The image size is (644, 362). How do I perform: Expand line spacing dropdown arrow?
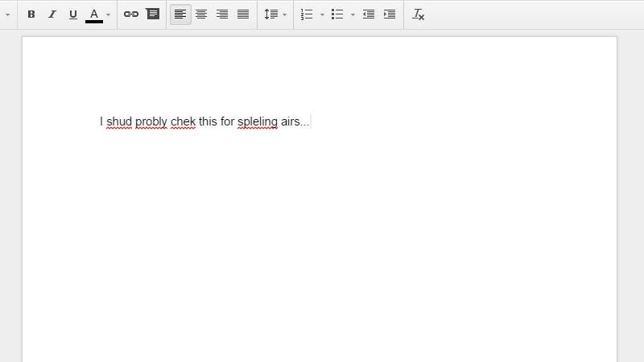click(285, 14)
